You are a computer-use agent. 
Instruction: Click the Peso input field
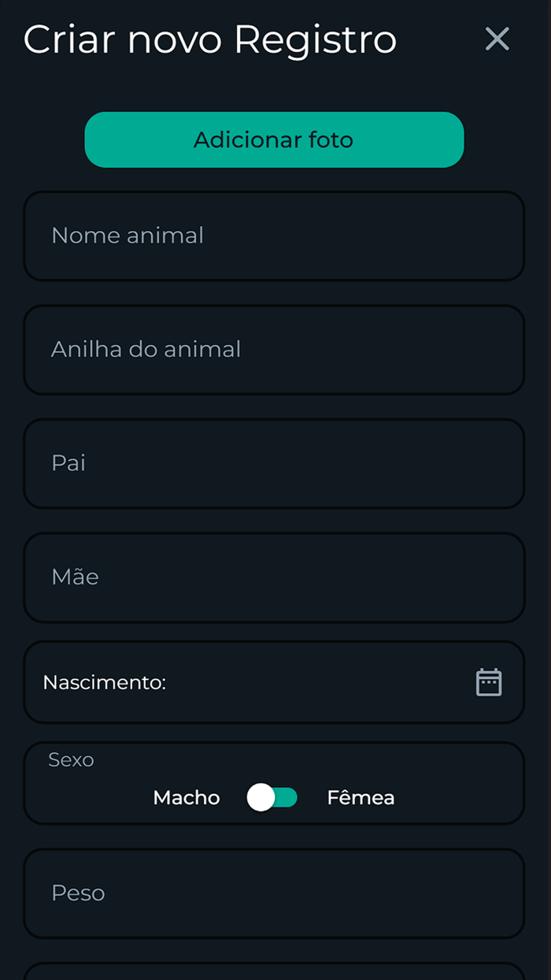(x=274, y=893)
